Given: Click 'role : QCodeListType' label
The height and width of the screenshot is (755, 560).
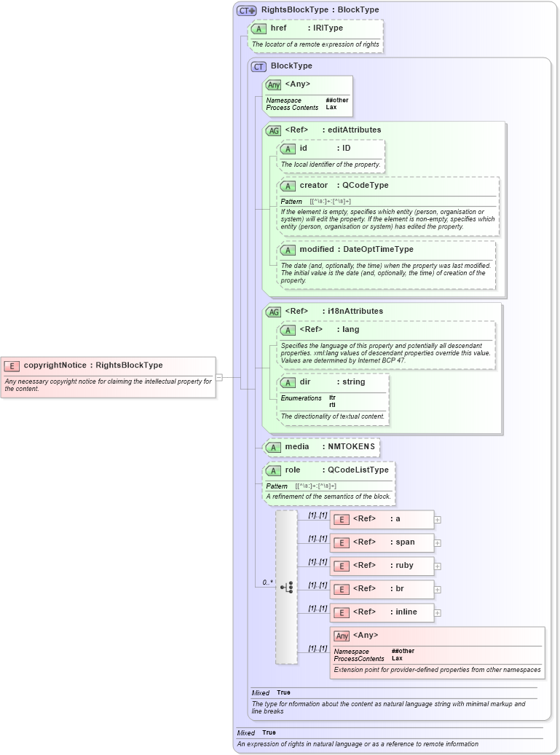Looking at the screenshot, I should pyautogui.click(x=336, y=470).
